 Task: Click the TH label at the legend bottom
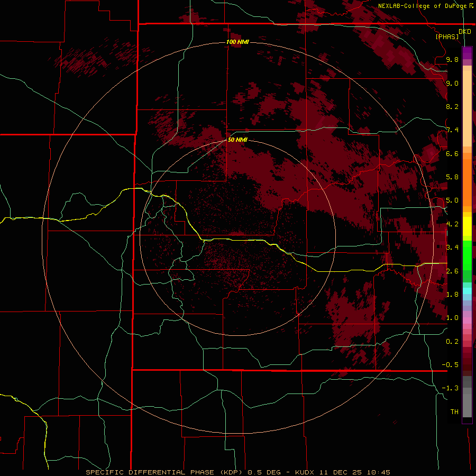click(x=454, y=412)
